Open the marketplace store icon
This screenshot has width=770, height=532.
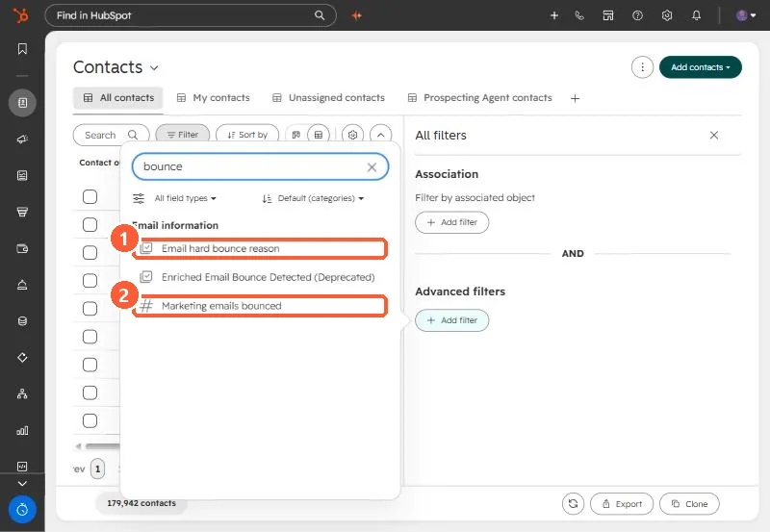coord(608,15)
